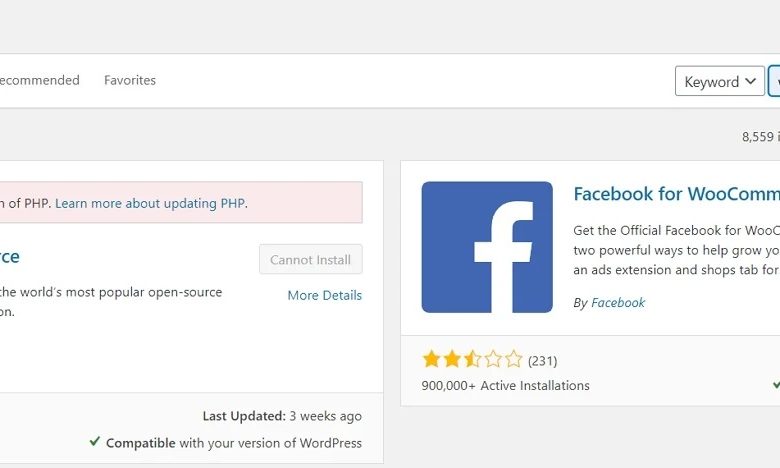
Task: Click the first gold rating star
Action: coord(431,359)
